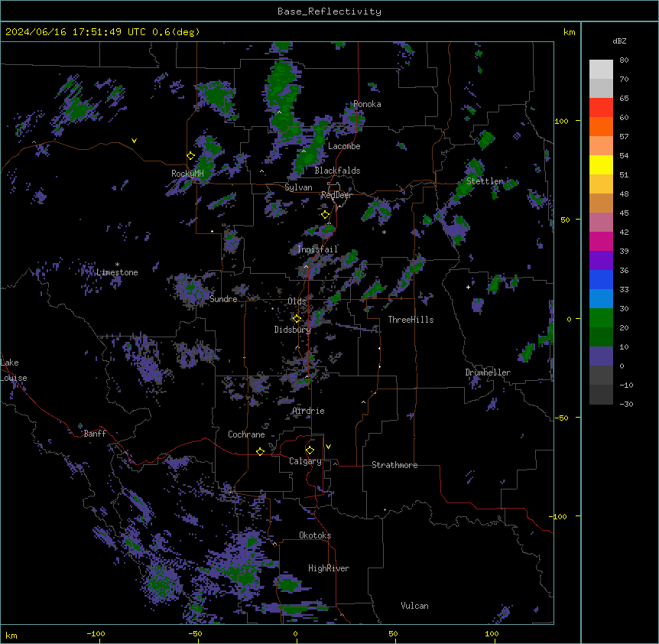The width and height of the screenshot is (659, 644).
Task: Click the Cochrane town label
Action: (246, 434)
